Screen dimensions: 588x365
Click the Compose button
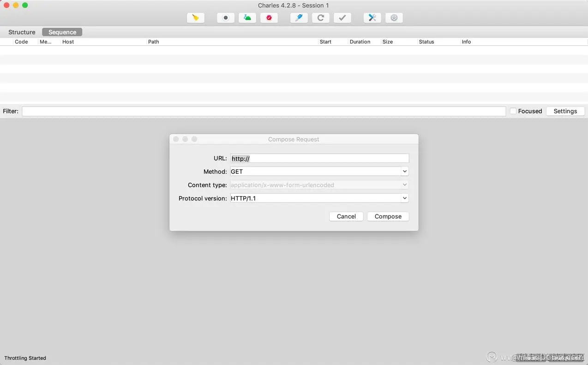coord(388,216)
